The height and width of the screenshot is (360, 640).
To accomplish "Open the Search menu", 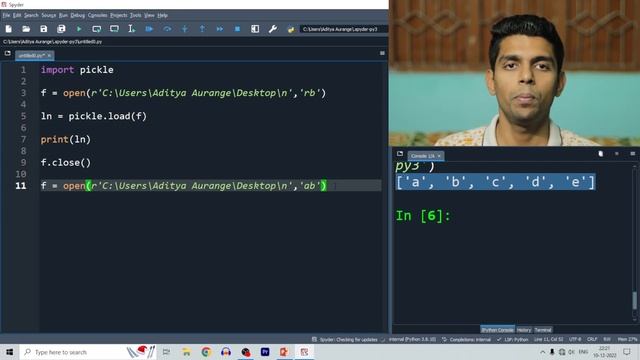I will pyautogui.click(x=31, y=15).
